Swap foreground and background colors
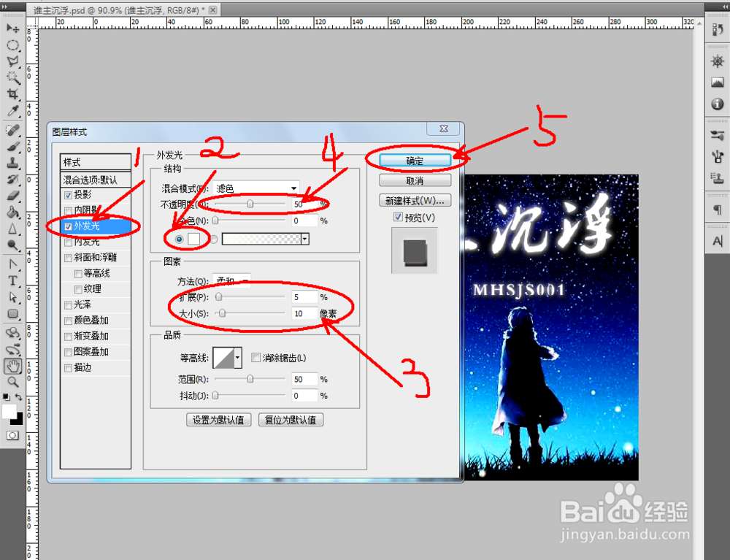 pos(19,397)
